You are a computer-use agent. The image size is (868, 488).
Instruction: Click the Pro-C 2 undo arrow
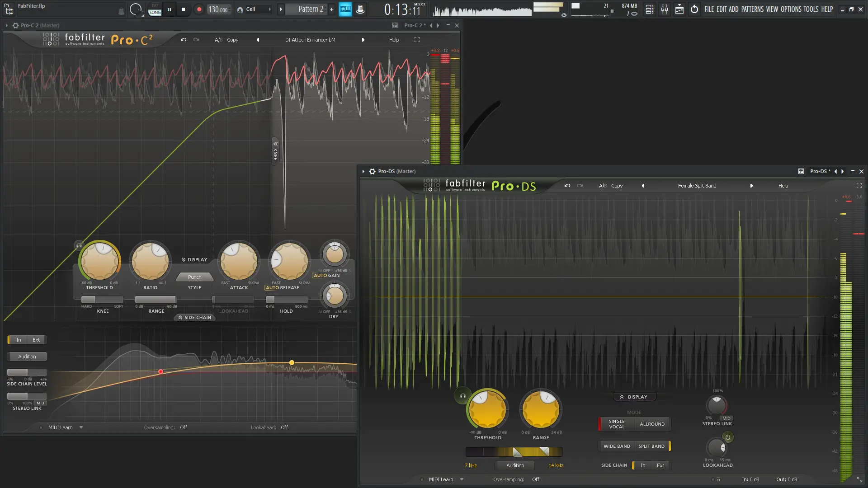(x=183, y=40)
